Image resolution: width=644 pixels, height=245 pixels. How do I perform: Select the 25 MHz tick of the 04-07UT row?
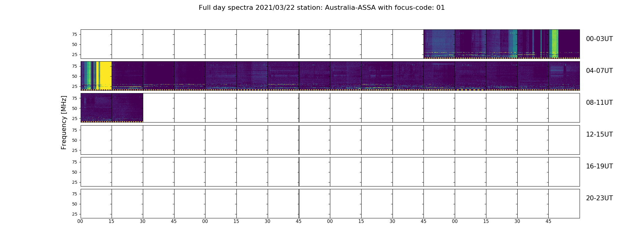click(75, 86)
